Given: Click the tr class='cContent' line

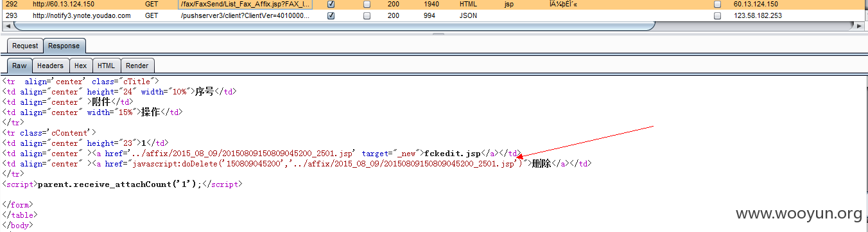Looking at the screenshot, I should point(49,133).
